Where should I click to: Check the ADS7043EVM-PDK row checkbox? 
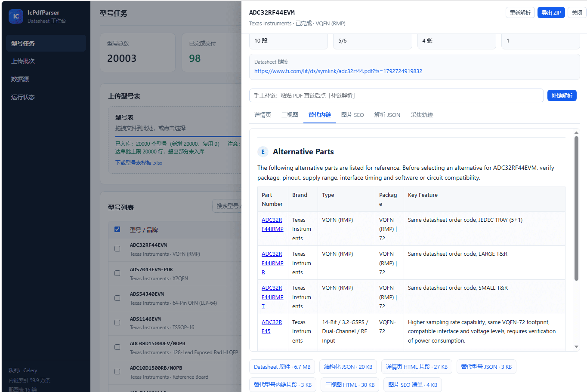tap(117, 273)
